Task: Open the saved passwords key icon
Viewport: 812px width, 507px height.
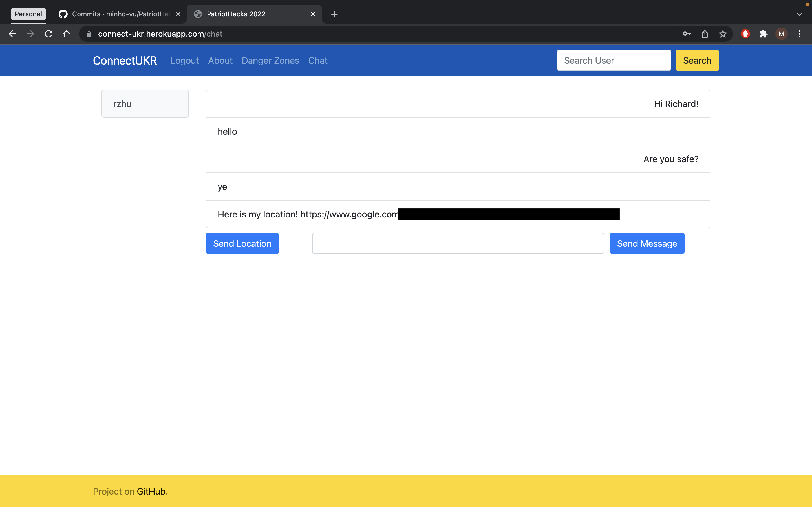Action: 687,34
